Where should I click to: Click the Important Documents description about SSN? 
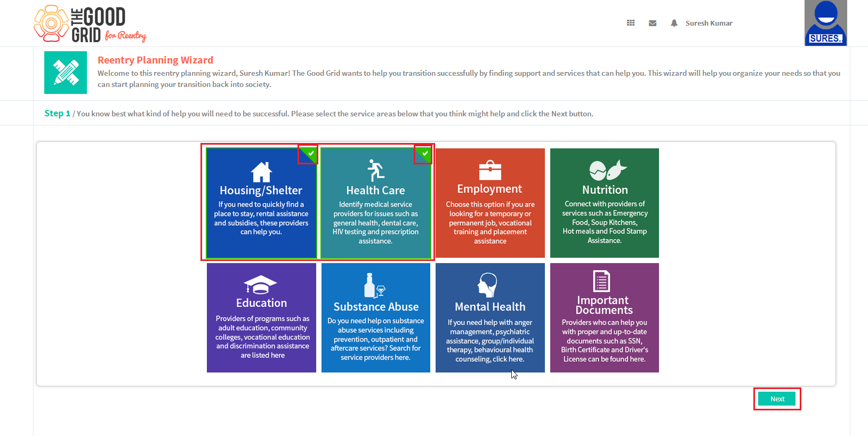click(605, 340)
